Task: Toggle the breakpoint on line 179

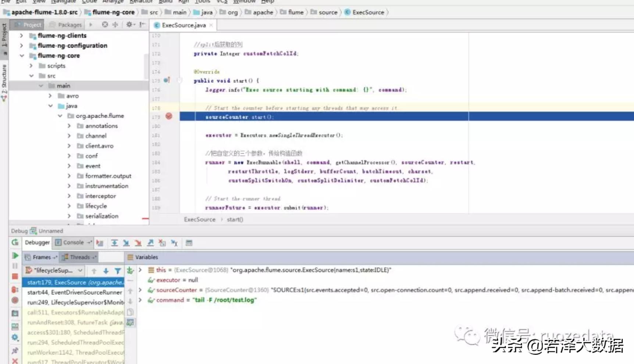Action: 169,117
